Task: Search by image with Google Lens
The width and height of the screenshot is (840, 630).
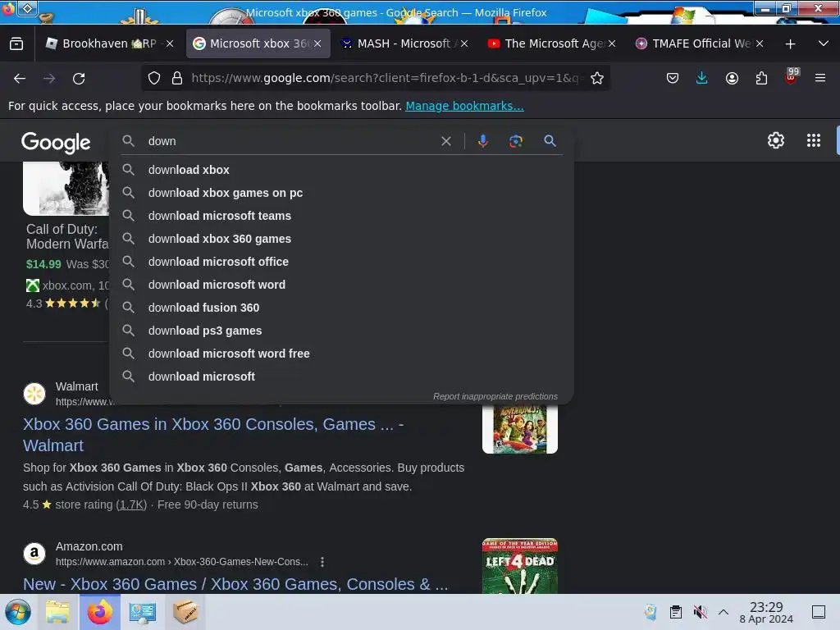Action: coord(515,141)
